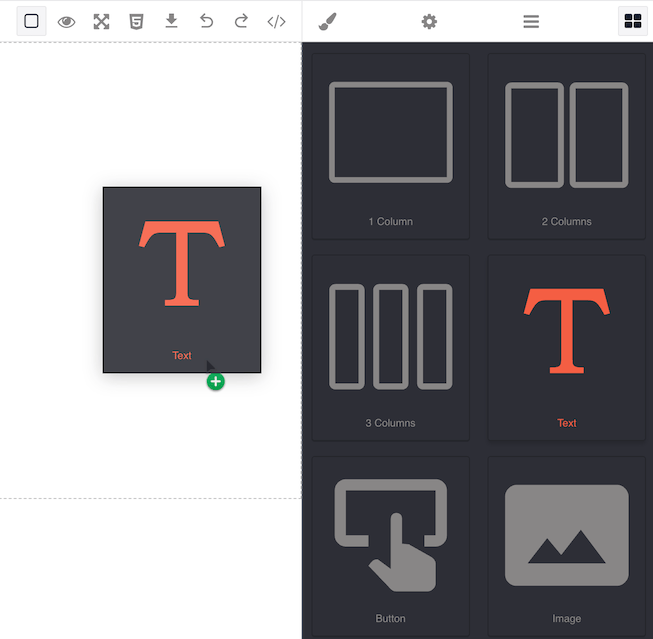
Task: Toggle preview mode with the eye icon
Action: click(67, 22)
